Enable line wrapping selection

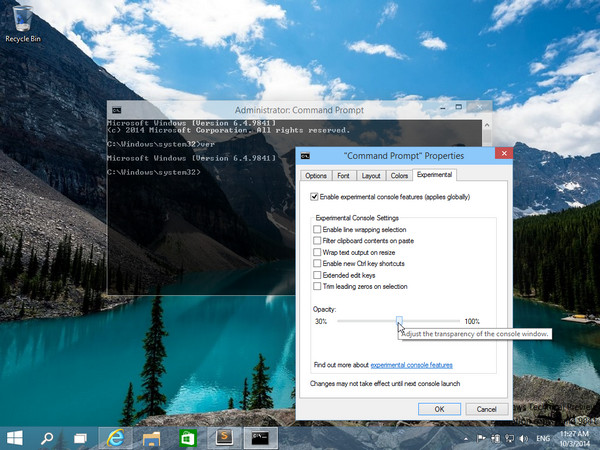click(x=318, y=229)
